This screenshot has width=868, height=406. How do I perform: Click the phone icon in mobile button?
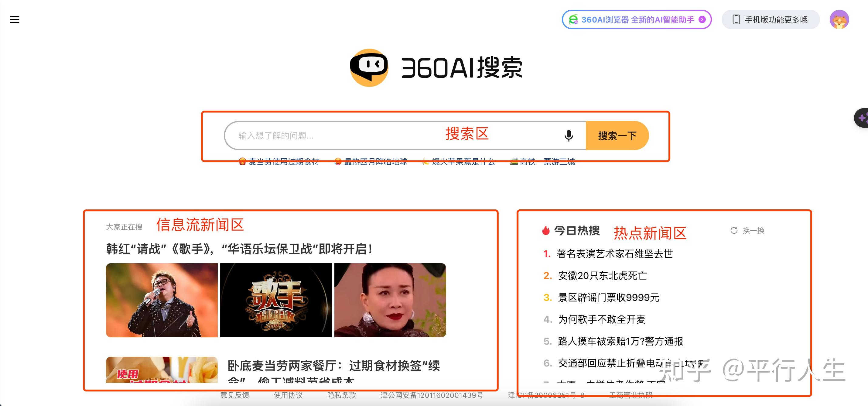click(x=736, y=19)
